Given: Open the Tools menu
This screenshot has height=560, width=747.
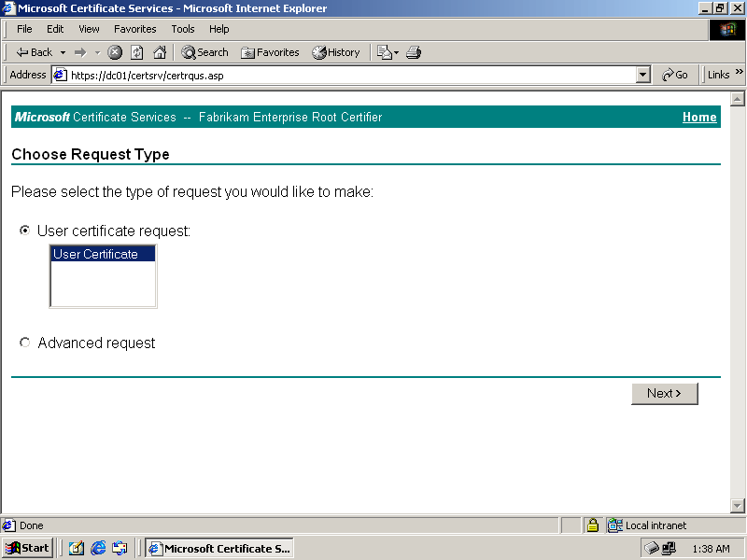Looking at the screenshot, I should (183, 29).
